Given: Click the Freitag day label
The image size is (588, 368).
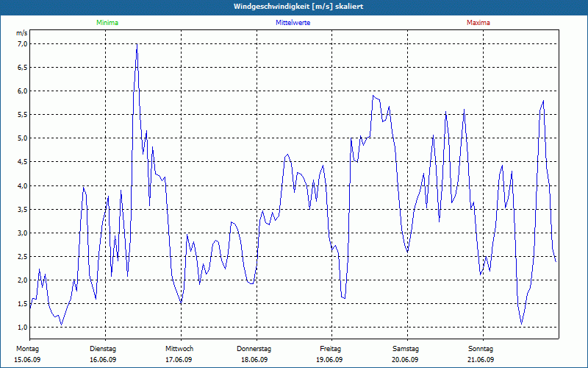Looking at the screenshot, I should pyautogui.click(x=330, y=349).
